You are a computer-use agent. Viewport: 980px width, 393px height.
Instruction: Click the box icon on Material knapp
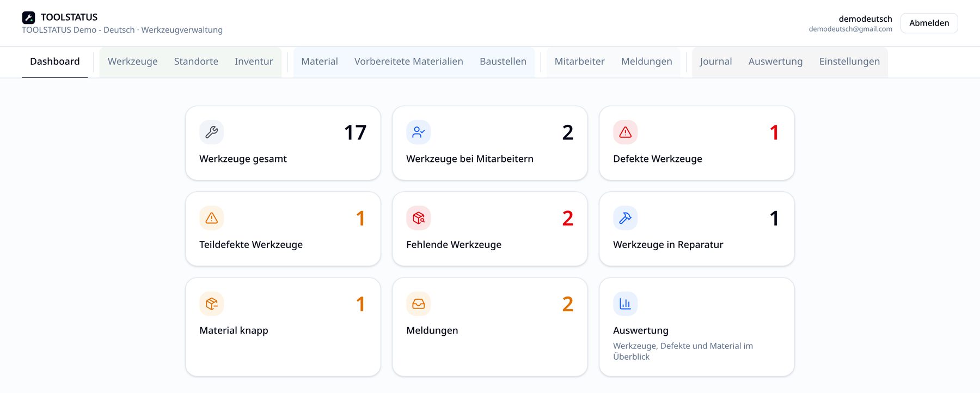212,304
